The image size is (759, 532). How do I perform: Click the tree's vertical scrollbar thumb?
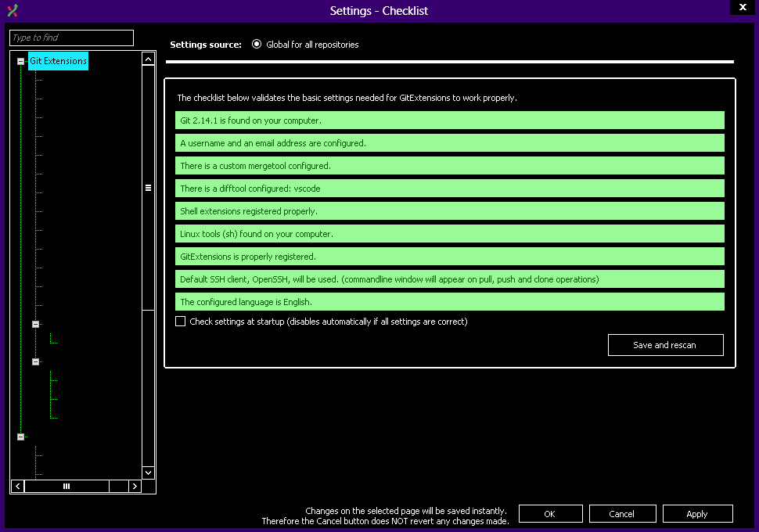coord(148,188)
